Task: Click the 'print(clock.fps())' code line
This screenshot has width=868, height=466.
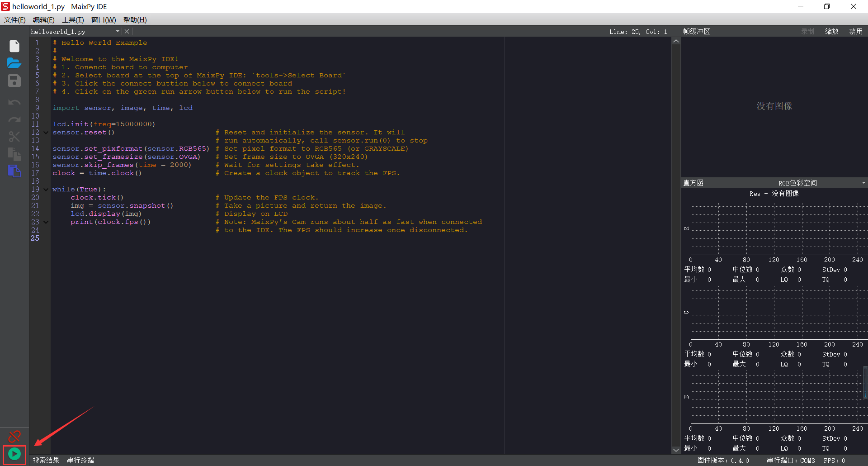Action: point(111,222)
